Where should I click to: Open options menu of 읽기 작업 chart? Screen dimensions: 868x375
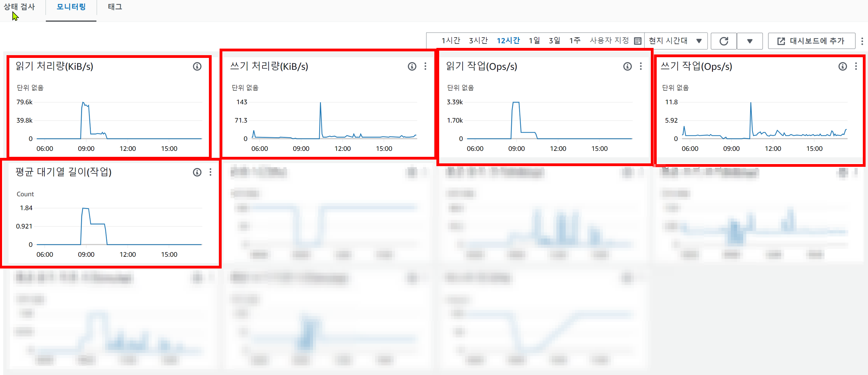point(641,67)
